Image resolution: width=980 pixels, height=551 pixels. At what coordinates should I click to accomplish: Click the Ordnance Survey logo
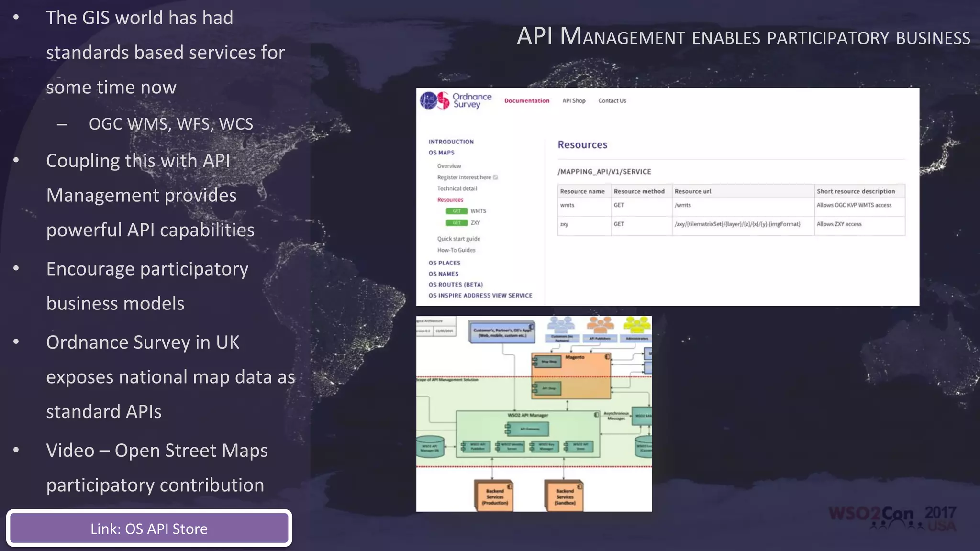tap(456, 100)
